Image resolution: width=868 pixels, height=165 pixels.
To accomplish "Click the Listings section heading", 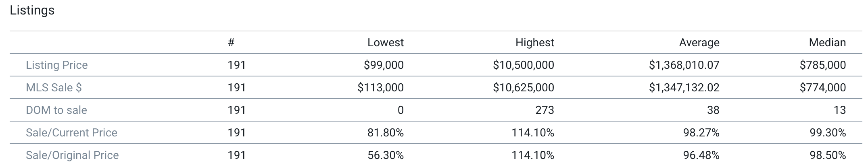I will (x=32, y=10).
